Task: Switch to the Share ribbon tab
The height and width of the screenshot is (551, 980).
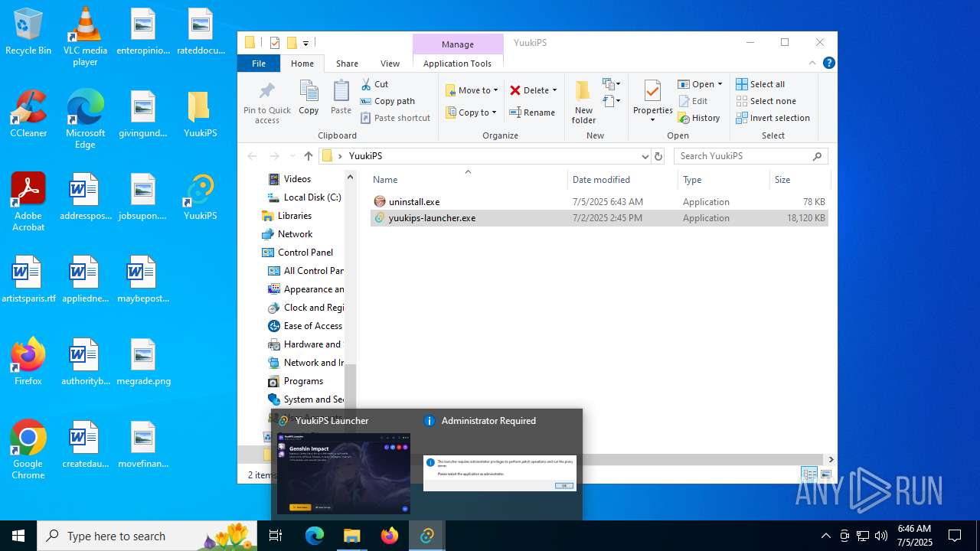Action: (347, 64)
